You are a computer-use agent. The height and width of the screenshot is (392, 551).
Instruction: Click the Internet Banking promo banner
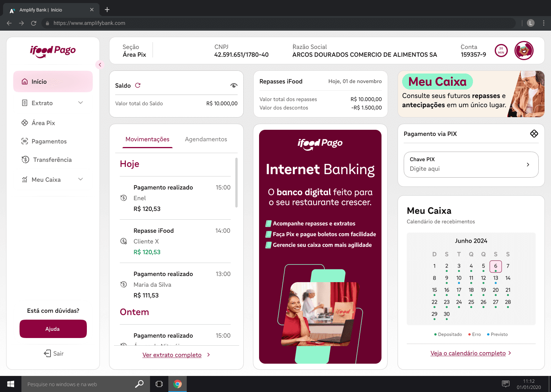point(320,247)
